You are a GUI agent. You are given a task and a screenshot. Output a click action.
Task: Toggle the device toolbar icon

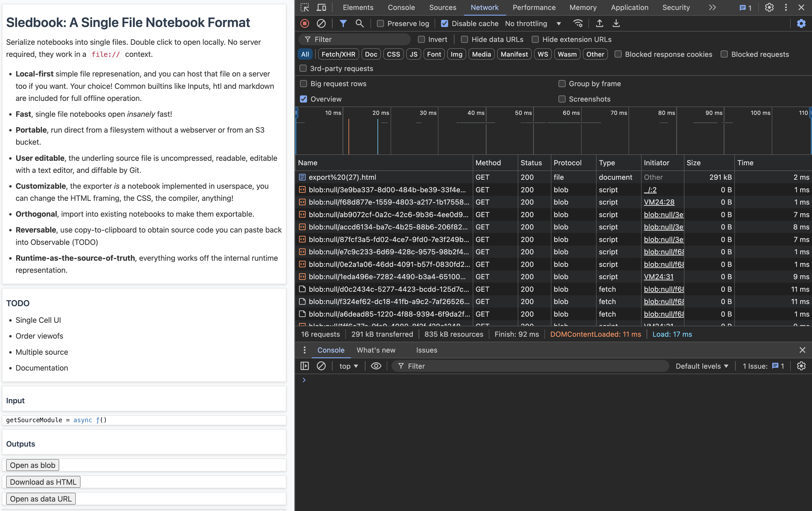[x=321, y=7]
